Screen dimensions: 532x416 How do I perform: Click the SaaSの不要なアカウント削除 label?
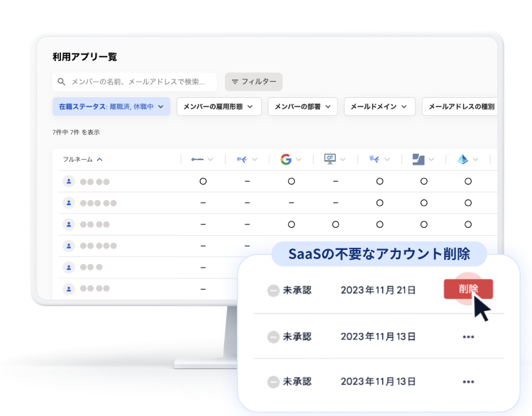click(379, 254)
